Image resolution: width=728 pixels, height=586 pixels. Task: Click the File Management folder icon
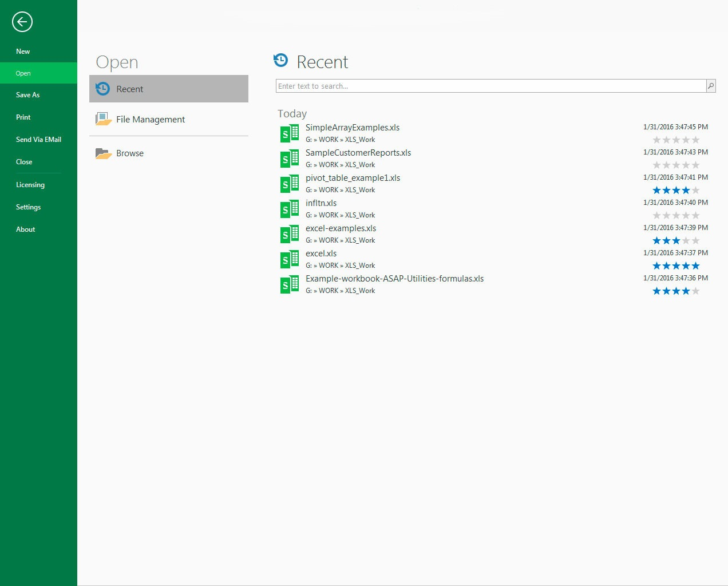[103, 119]
